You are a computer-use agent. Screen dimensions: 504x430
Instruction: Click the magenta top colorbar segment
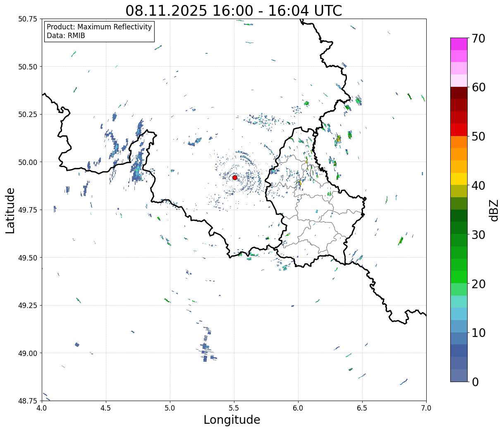pos(459,44)
